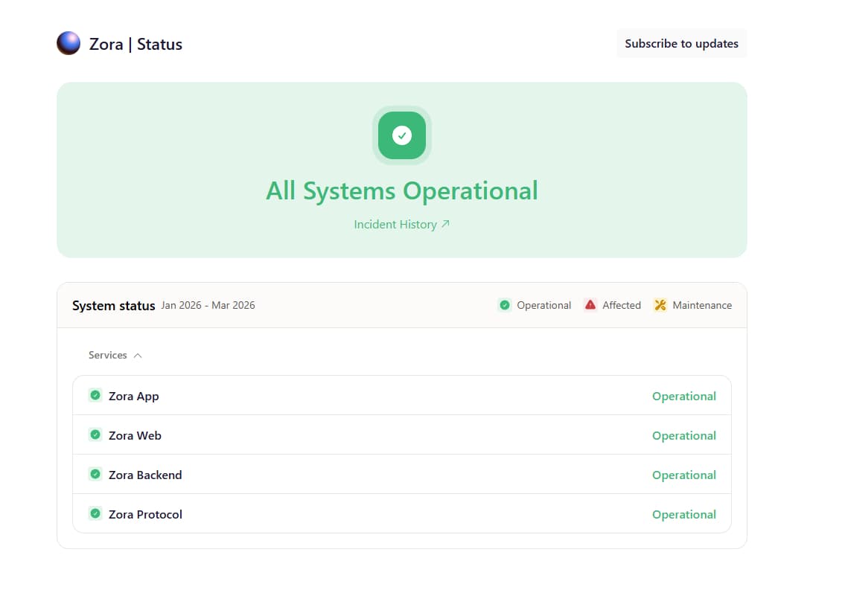Click Operational status text for Zora Backend
Screen dimensions: 848x616
683,475
